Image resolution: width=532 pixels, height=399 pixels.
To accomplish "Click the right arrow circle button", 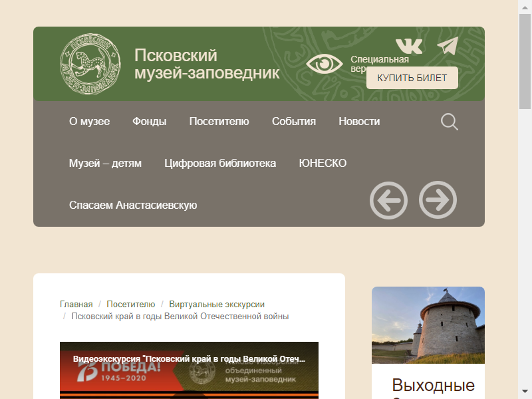I will point(438,200).
